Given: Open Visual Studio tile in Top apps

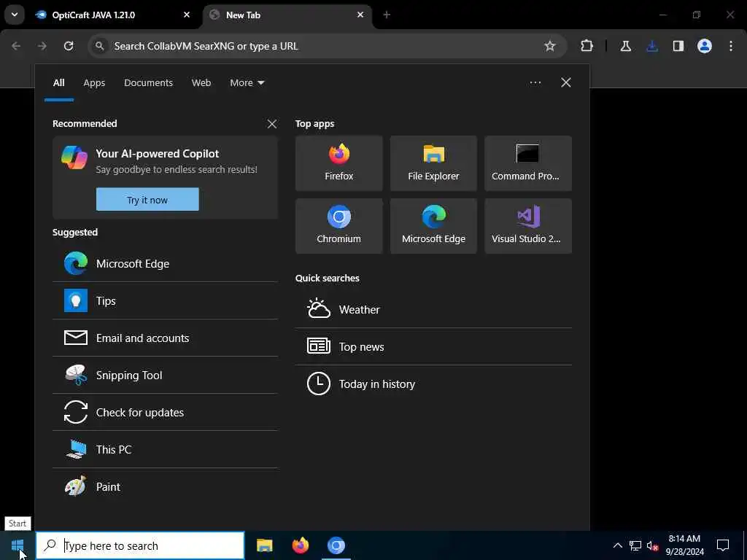Looking at the screenshot, I should pyautogui.click(x=528, y=226).
